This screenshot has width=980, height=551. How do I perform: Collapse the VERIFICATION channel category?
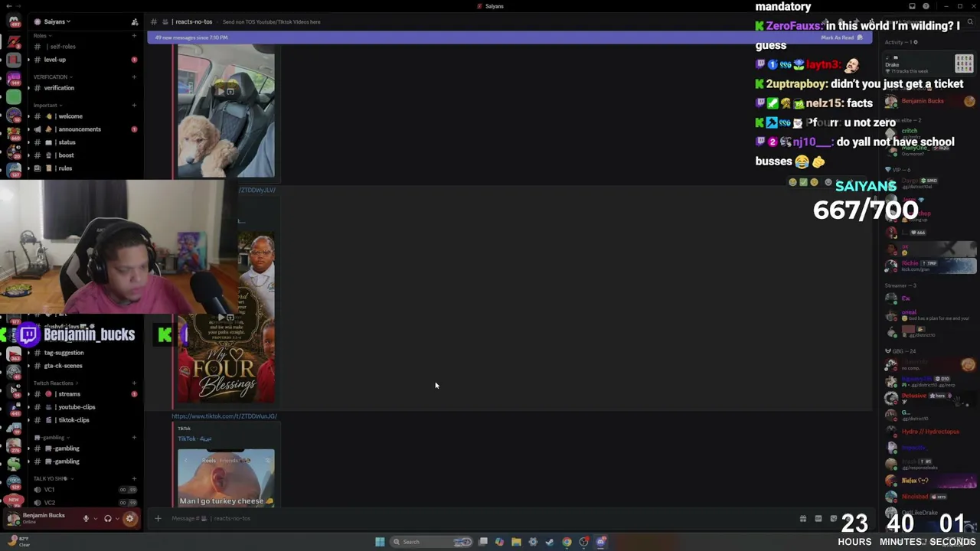(x=53, y=77)
